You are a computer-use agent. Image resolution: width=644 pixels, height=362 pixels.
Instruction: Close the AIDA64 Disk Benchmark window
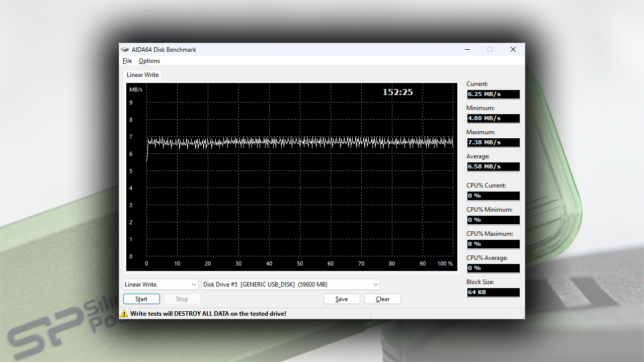[x=513, y=49]
